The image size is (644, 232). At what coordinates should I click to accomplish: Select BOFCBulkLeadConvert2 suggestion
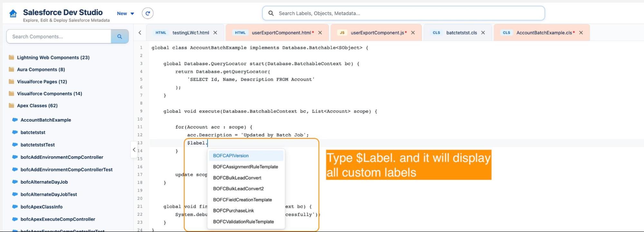coord(246,189)
